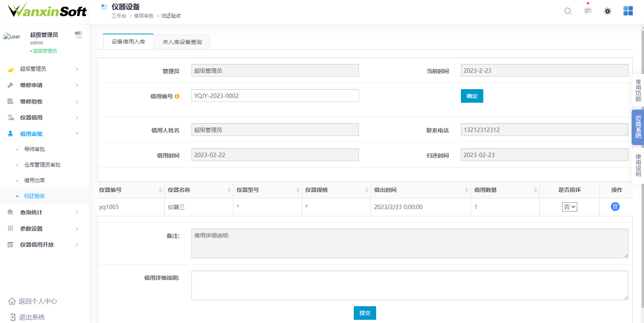644x323 pixels.
Task: Open the messages notification icon
Action: tap(588, 11)
